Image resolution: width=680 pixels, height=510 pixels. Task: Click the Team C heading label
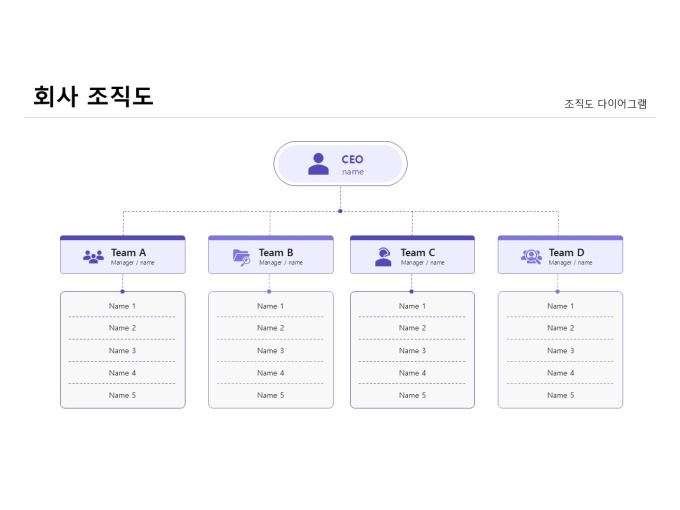(x=418, y=253)
